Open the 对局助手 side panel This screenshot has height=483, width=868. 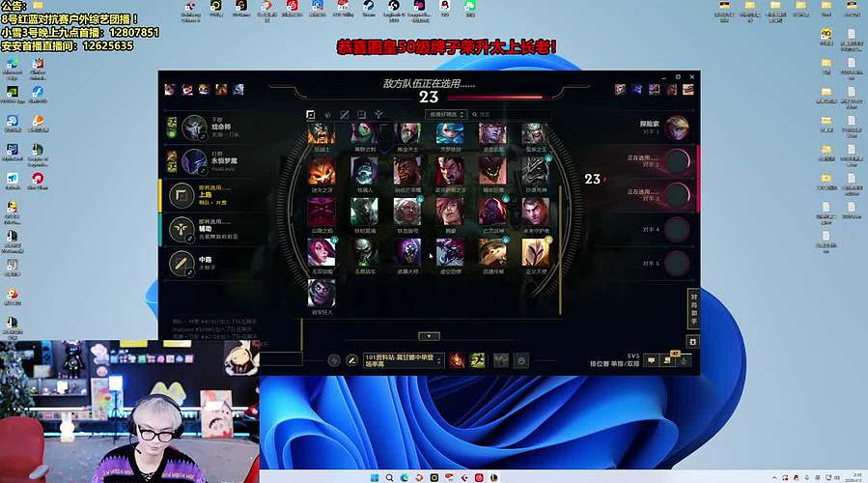[692, 308]
